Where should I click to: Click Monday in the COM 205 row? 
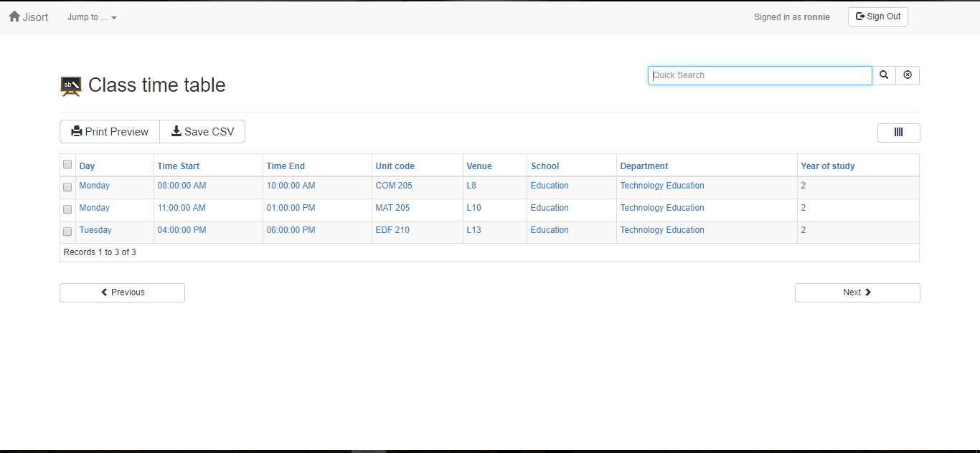pos(94,186)
